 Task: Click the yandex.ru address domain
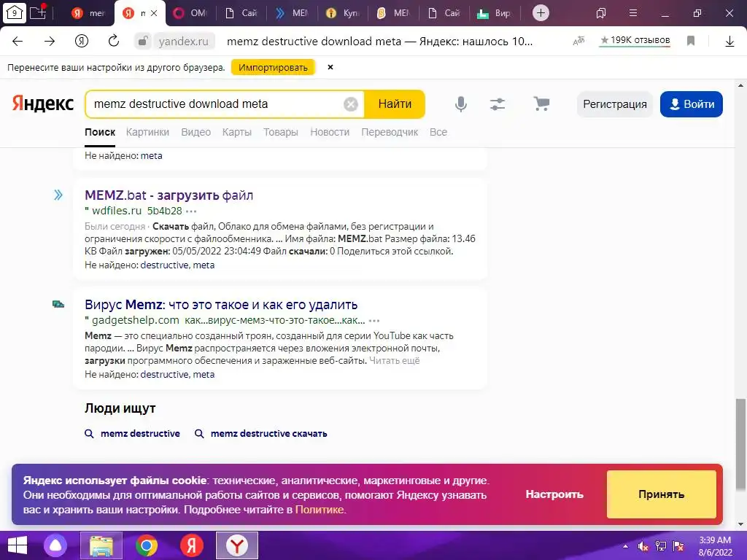pyautogui.click(x=183, y=42)
